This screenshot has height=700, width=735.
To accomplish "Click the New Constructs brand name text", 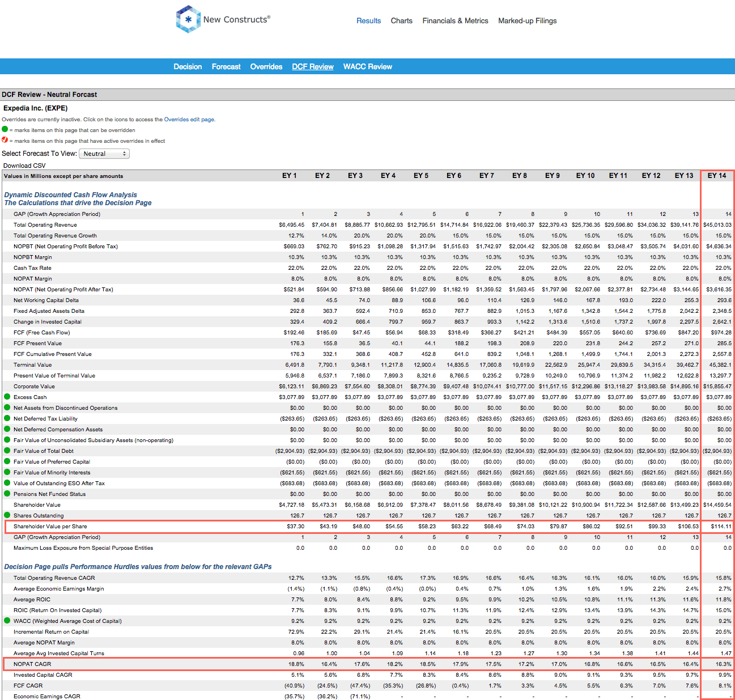I will click(236, 19).
